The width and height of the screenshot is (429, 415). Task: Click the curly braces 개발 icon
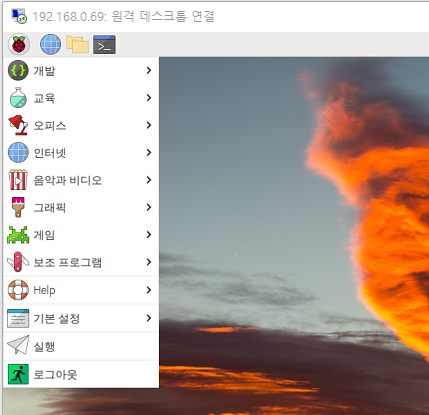(x=18, y=70)
